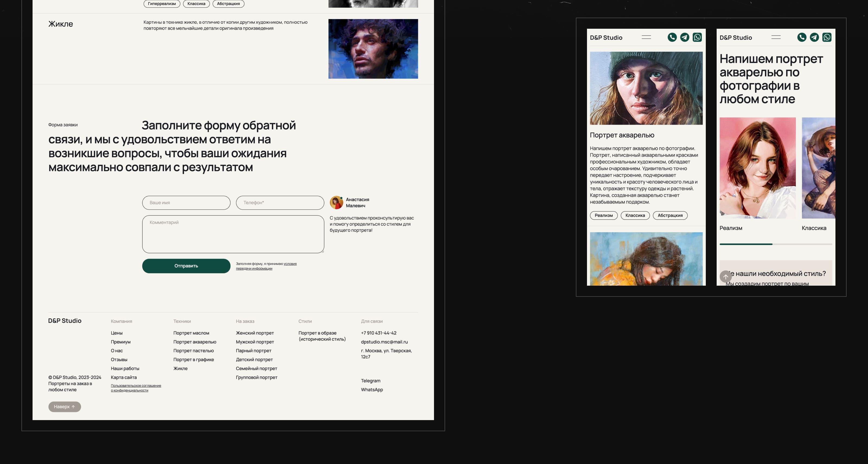
Task: Click into the Комментарий text area
Action: [x=233, y=234]
